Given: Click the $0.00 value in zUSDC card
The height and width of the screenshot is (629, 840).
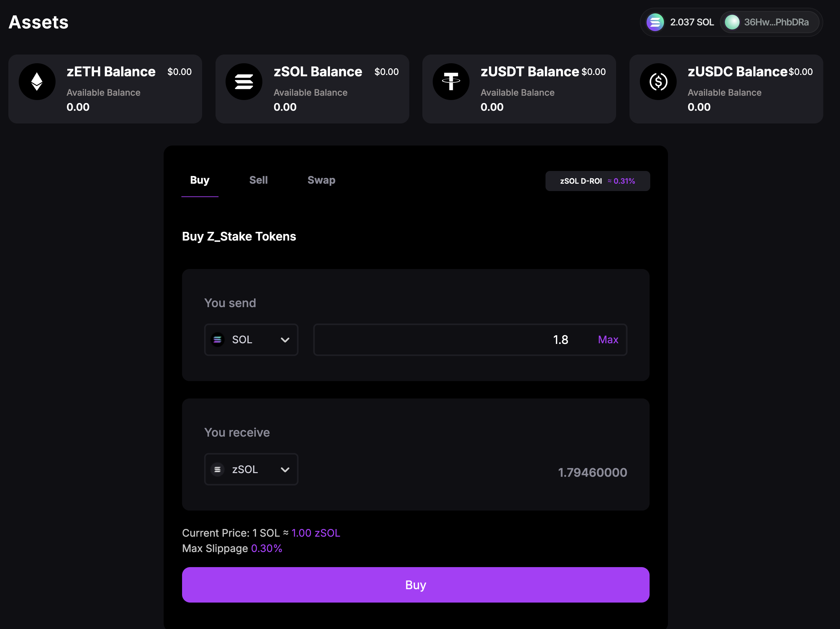Looking at the screenshot, I should pos(801,72).
